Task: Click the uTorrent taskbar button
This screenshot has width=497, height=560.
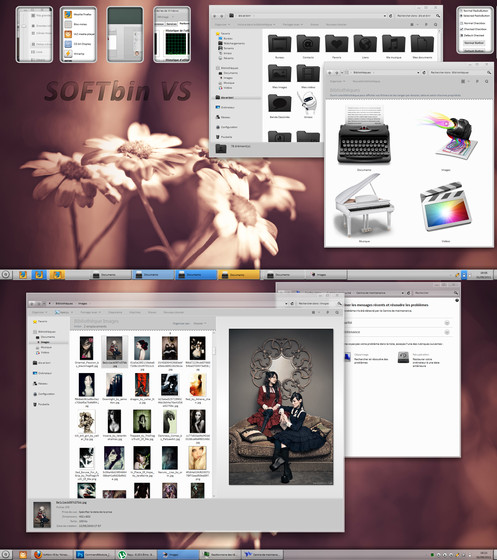Action: point(136,555)
